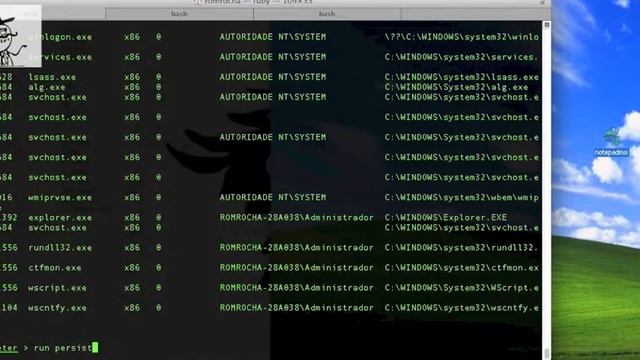Select the explorer.exe process name

tap(60, 218)
